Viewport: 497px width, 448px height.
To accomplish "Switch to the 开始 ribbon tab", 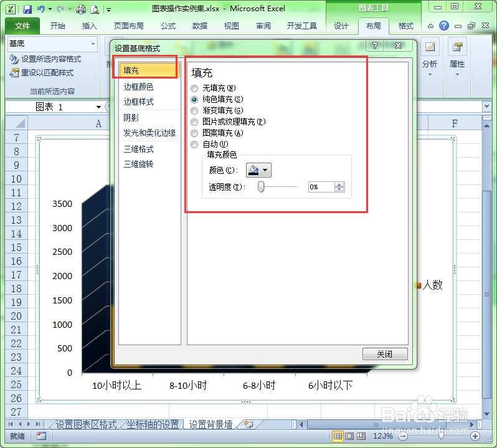I will click(58, 26).
